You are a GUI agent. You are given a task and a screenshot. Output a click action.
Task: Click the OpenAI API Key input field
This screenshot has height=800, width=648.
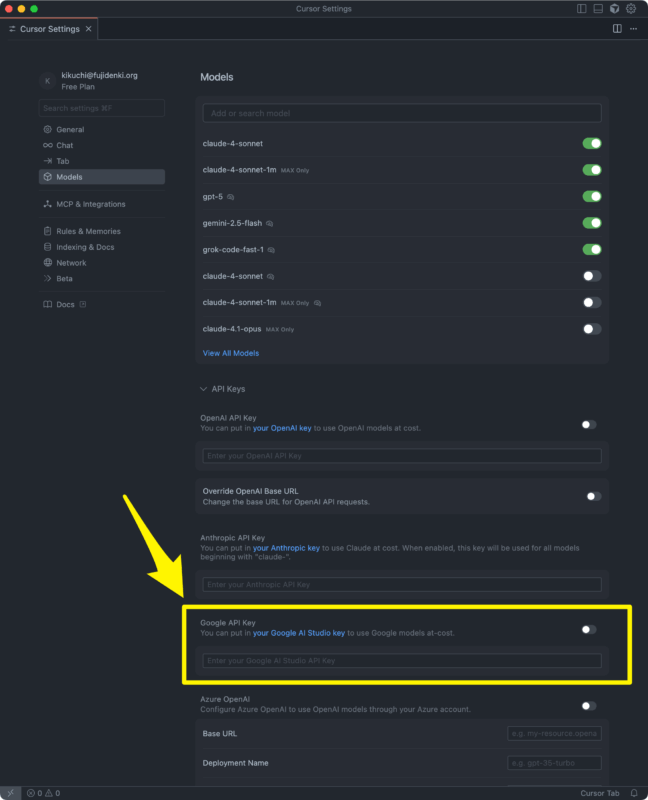402,456
